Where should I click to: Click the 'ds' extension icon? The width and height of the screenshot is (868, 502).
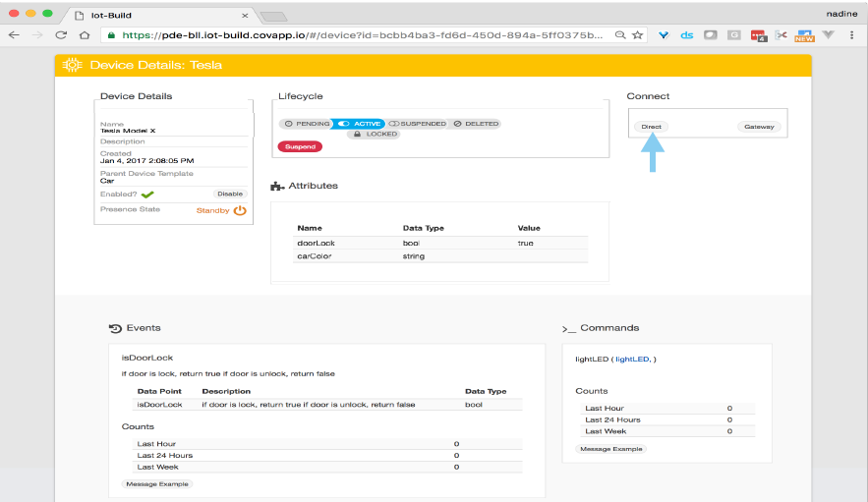point(687,34)
